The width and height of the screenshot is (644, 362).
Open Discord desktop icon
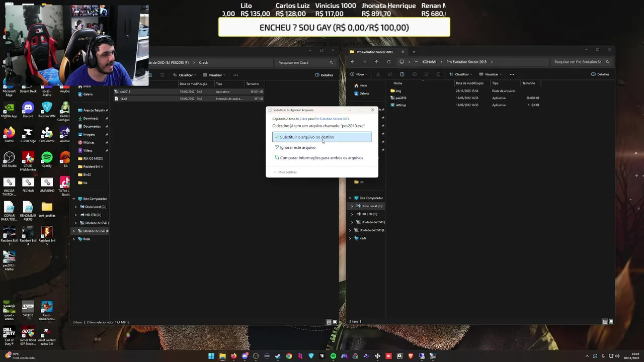[28, 110]
